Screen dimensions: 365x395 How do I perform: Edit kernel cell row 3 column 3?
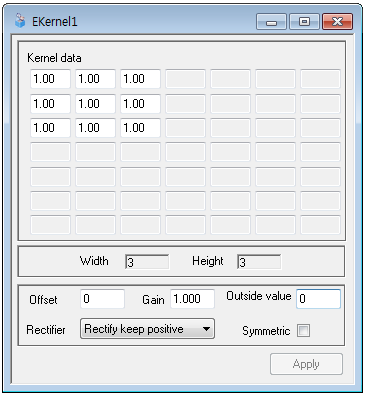[x=140, y=128]
